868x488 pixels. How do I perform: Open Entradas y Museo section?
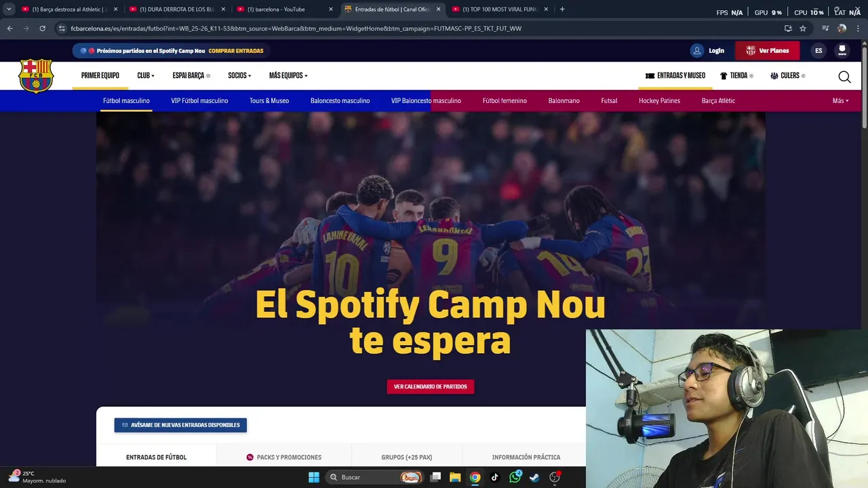pyautogui.click(x=675, y=76)
